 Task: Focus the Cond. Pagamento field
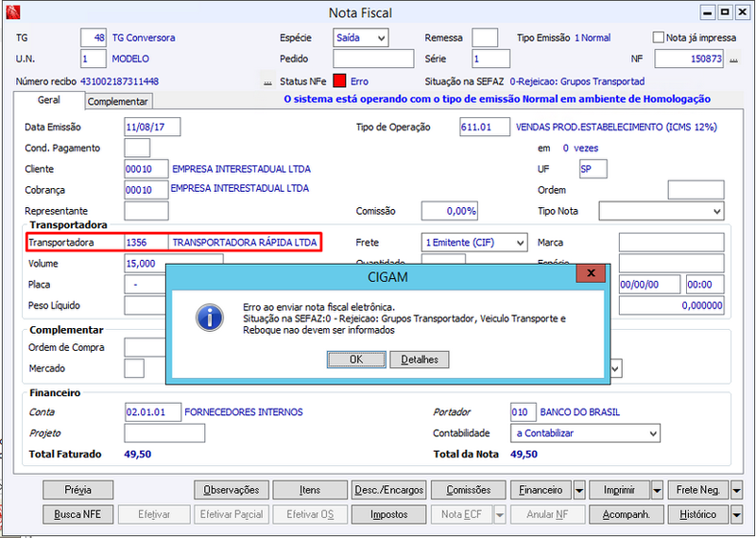[x=137, y=148]
